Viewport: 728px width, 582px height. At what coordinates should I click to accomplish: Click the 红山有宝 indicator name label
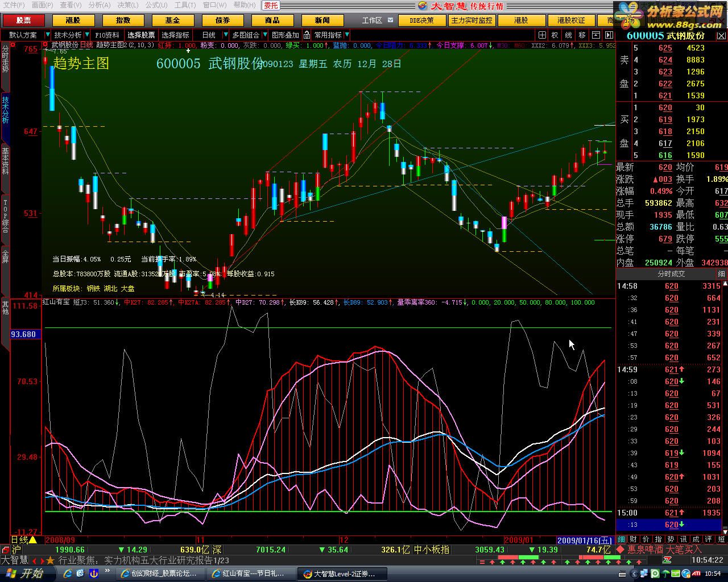(x=56, y=302)
